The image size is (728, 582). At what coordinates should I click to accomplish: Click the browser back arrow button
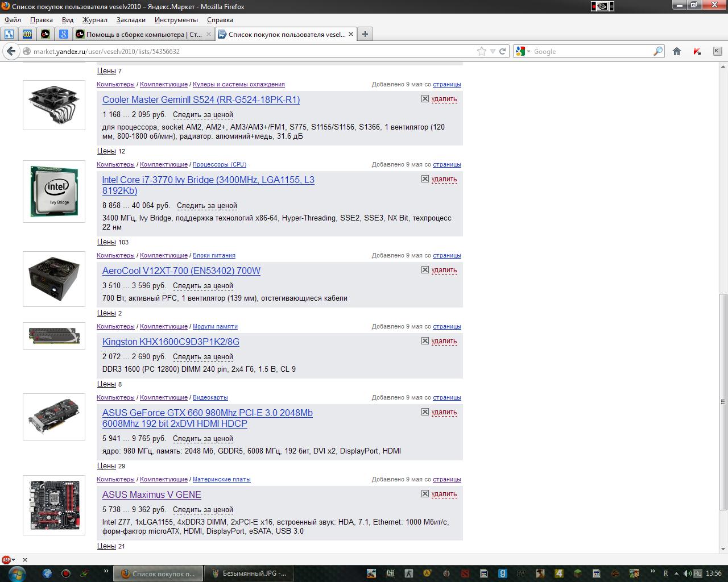(x=11, y=51)
